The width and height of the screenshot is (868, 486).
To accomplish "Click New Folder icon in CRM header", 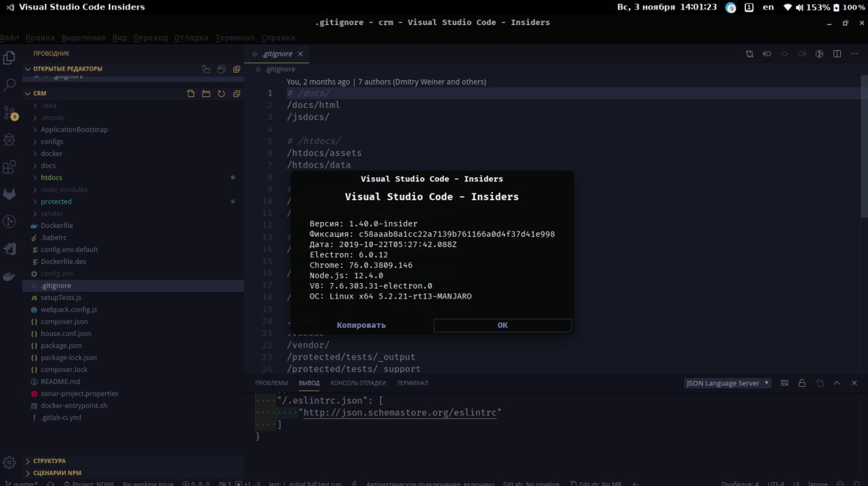I will pos(206,94).
